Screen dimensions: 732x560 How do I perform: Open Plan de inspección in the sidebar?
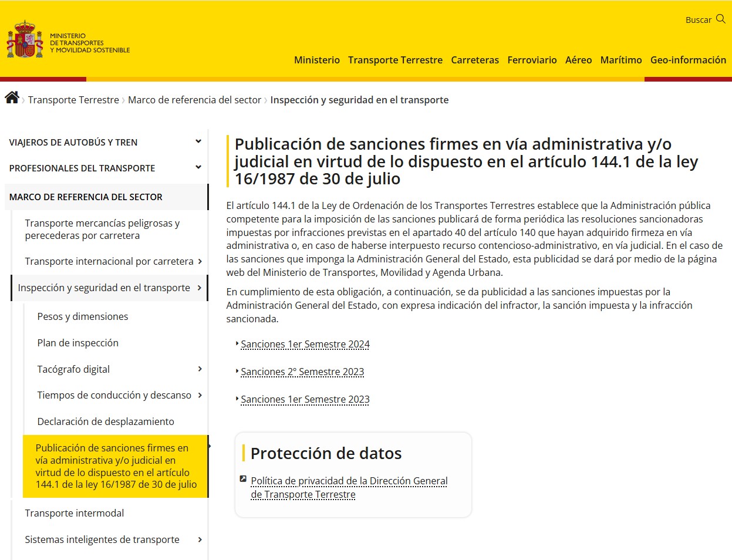pyautogui.click(x=78, y=343)
